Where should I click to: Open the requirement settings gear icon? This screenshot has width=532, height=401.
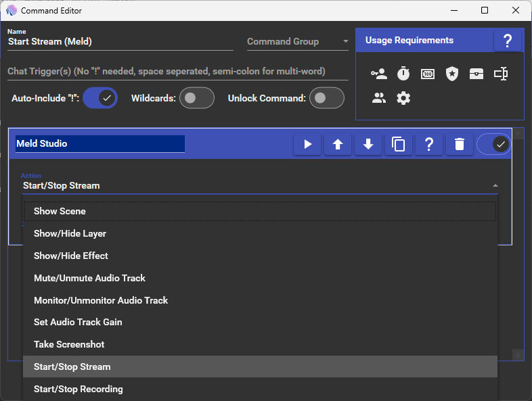(403, 98)
